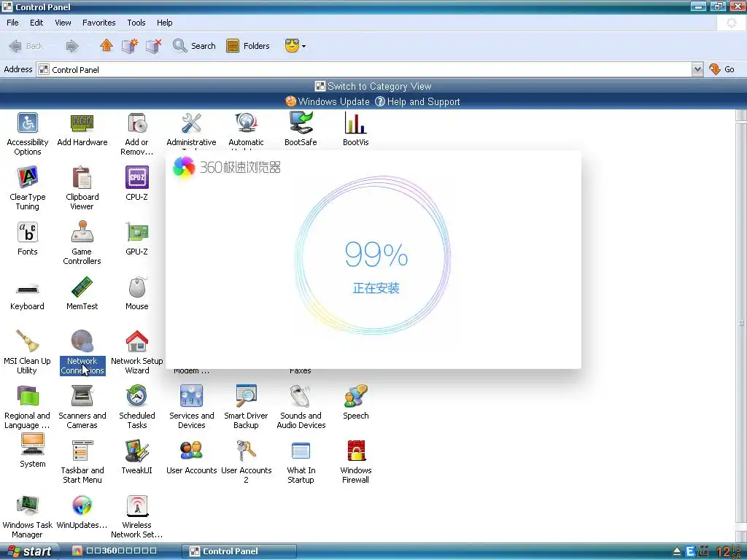Click the Forward arrow toolbar button
This screenshot has height=560, width=747.
(x=72, y=46)
